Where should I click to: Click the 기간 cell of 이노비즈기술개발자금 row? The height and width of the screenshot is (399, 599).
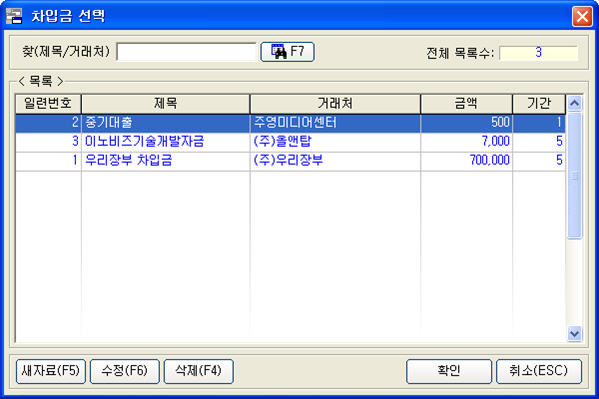[x=539, y=141]
